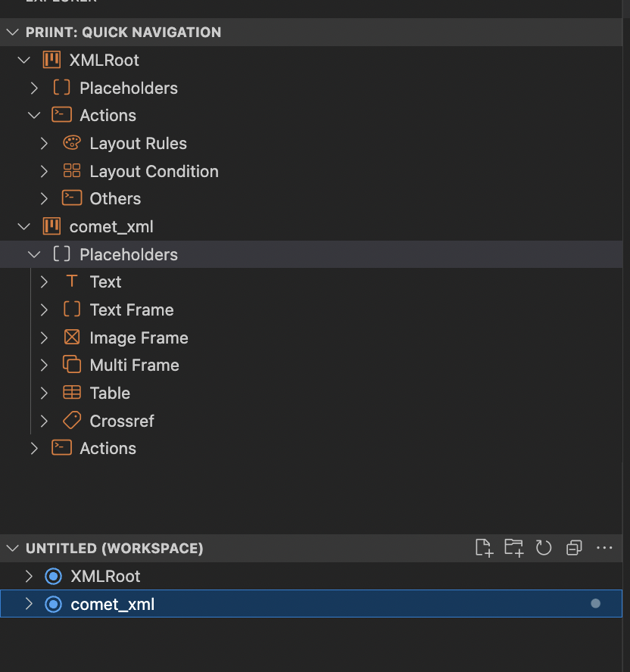Click the circle icon beside workspace comet_xml
The image size is (630, 672).
[x=54, y=605]
